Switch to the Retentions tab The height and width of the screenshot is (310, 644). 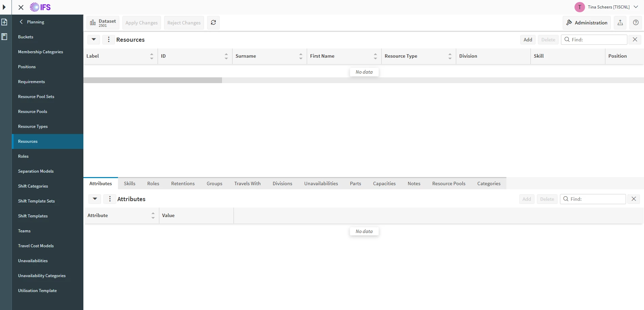pos(183,183)
